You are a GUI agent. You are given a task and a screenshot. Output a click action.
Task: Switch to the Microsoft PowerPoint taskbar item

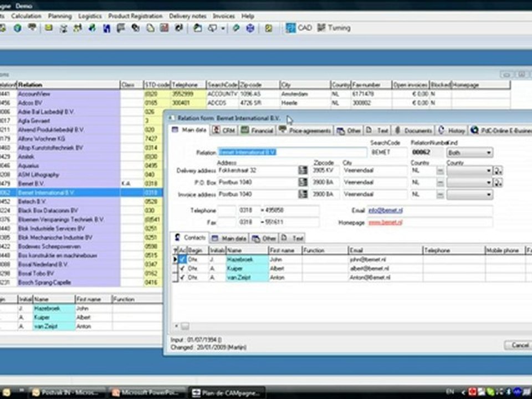pyautogui.click(x=147, y=393)
